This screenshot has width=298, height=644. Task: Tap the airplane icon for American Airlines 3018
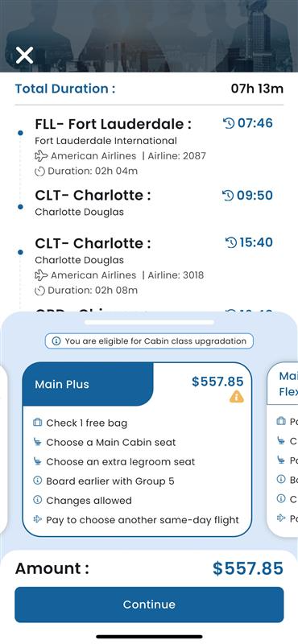click(x=41, y=275)
